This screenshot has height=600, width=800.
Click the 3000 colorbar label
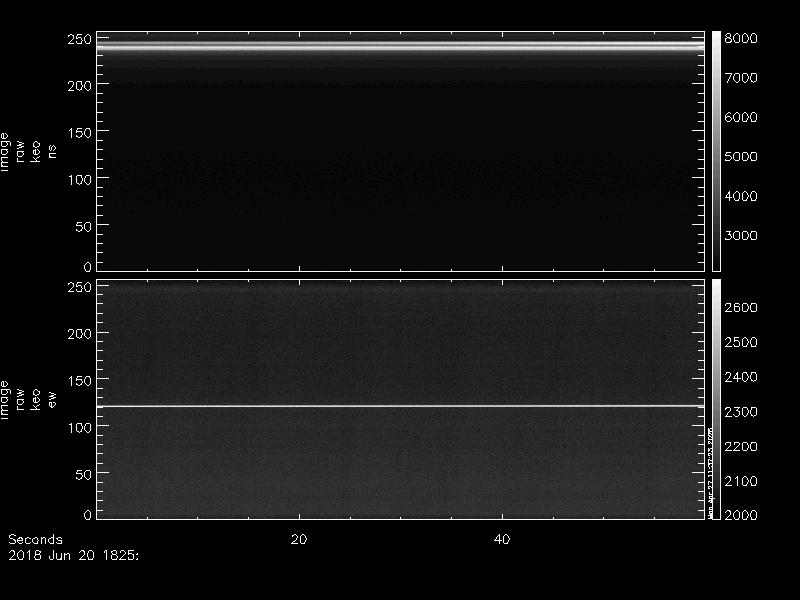coord(741,236)
